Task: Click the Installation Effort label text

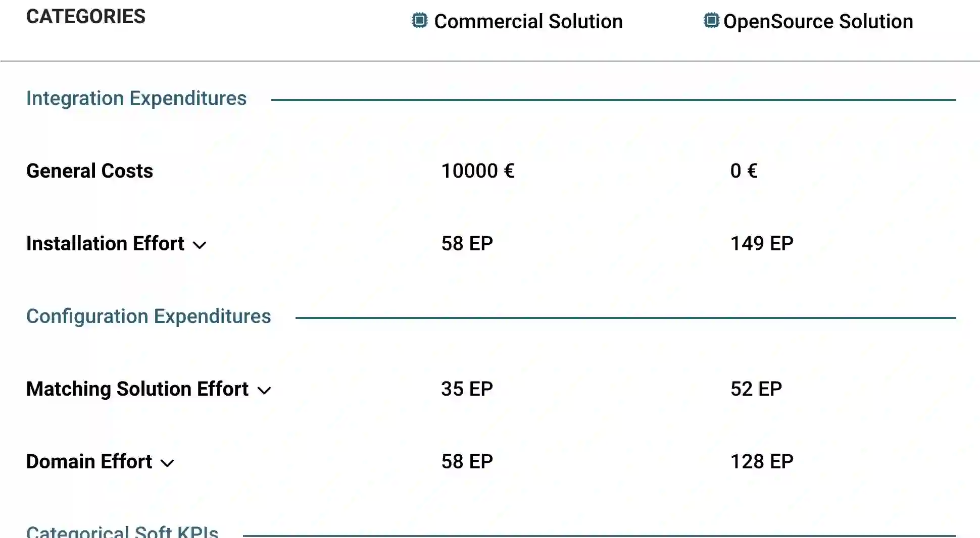Action: 105,244
